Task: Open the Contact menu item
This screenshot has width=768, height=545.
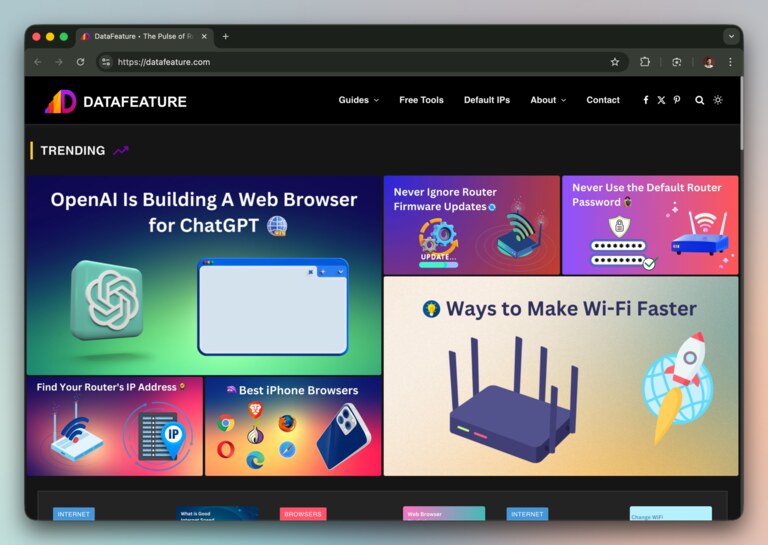Action: point(603,100)
